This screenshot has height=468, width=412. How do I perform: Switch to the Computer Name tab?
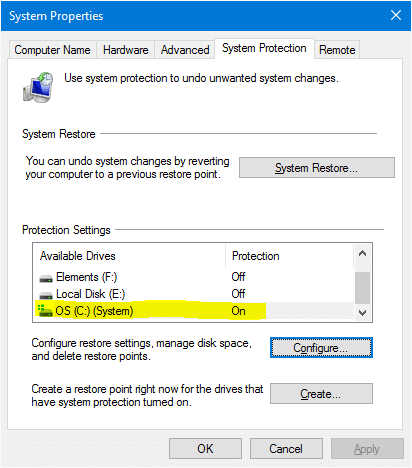(52, 50)
